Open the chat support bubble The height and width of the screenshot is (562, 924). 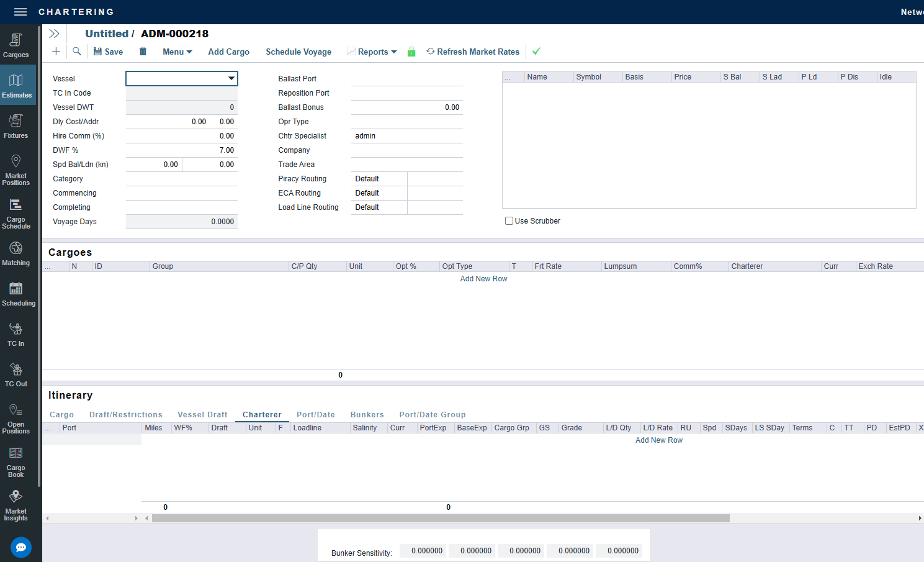point(21,547)
